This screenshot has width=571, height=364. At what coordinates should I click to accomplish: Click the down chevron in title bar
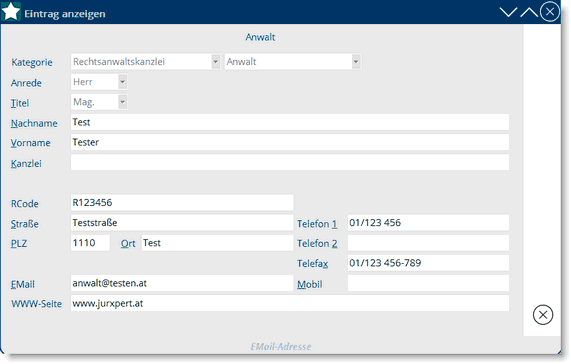click(508, 12)
